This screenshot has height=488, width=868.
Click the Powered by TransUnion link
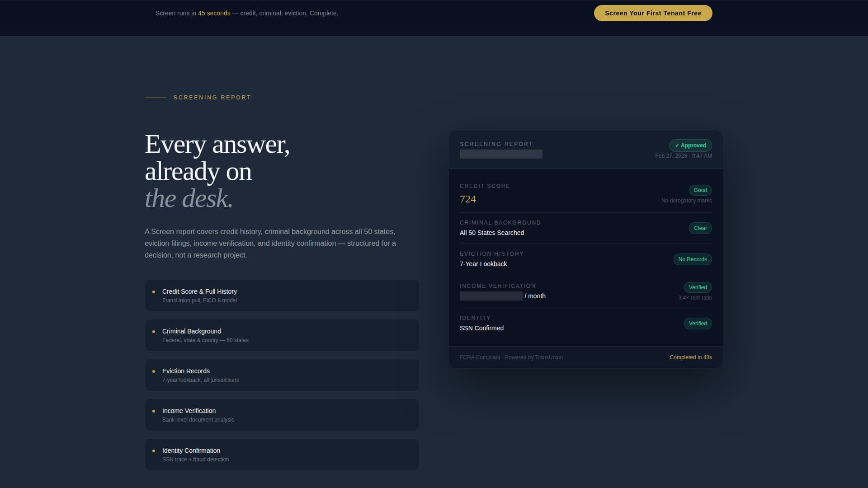click(x=534, y=357)
